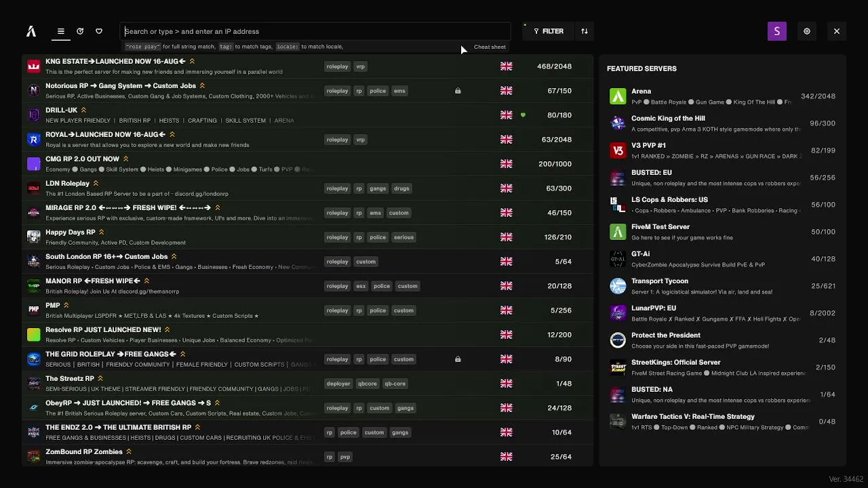This screenshot has width=868, height=488.
Task: Open the FILTER options dropdown
Action: (549, 31)
